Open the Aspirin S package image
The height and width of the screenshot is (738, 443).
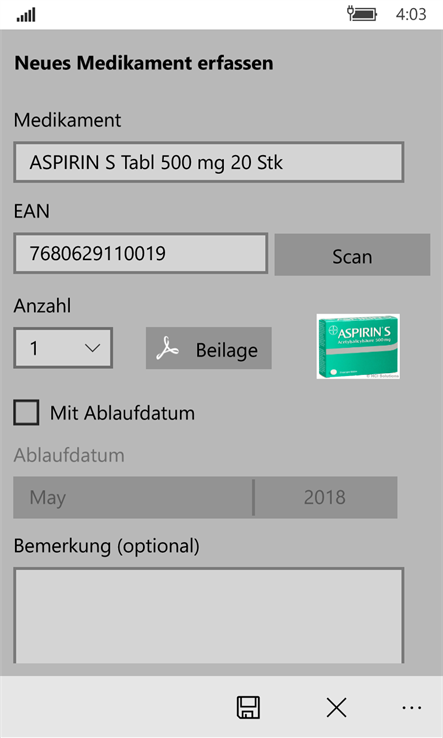click(x=358, y=346)
